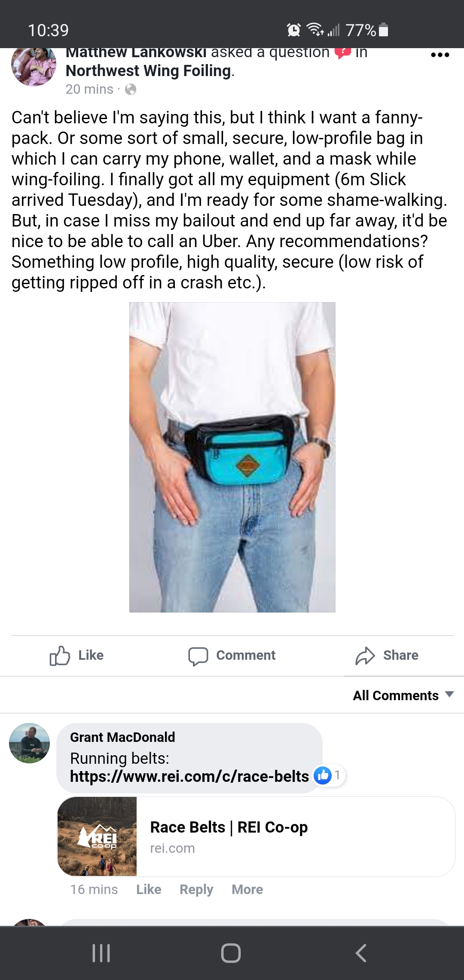Open Matthew Lankowski's profile picture

(34, 66)
